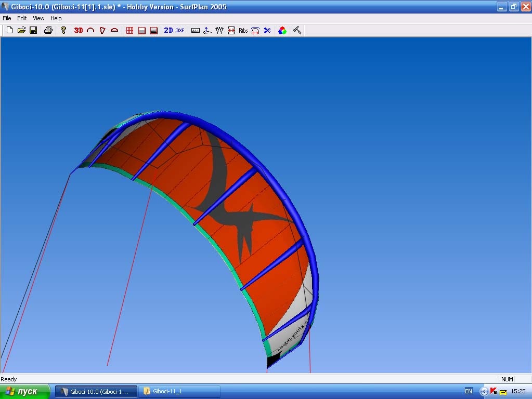The image size is (532, 399).
Task: Open a file with the folder icon
Action: point(21,31)
